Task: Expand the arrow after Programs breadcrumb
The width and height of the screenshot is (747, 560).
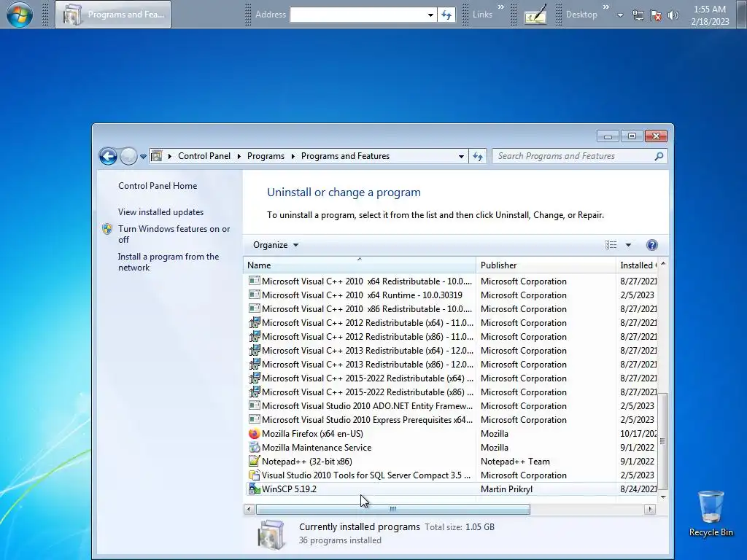Action: pos(293,156)
